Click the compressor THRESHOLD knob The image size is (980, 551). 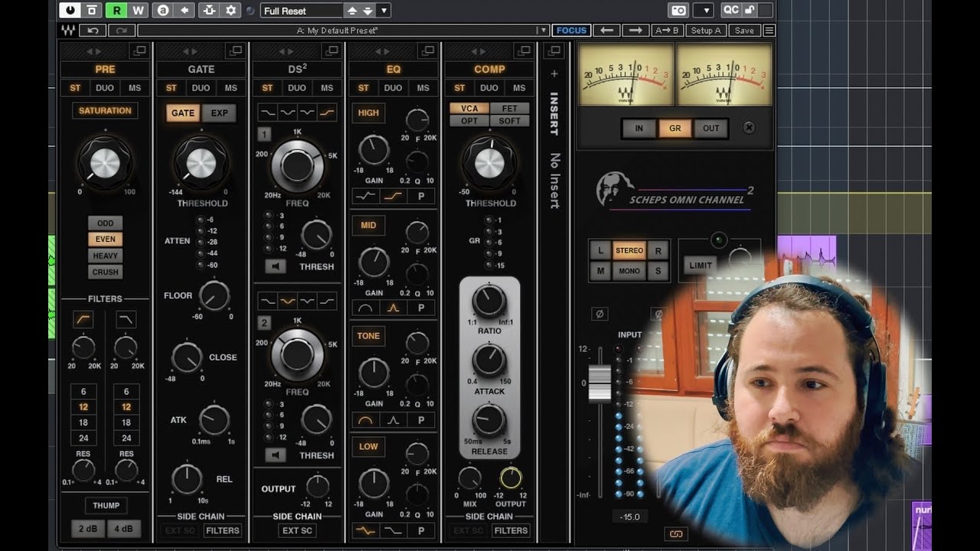click(489, 163)
